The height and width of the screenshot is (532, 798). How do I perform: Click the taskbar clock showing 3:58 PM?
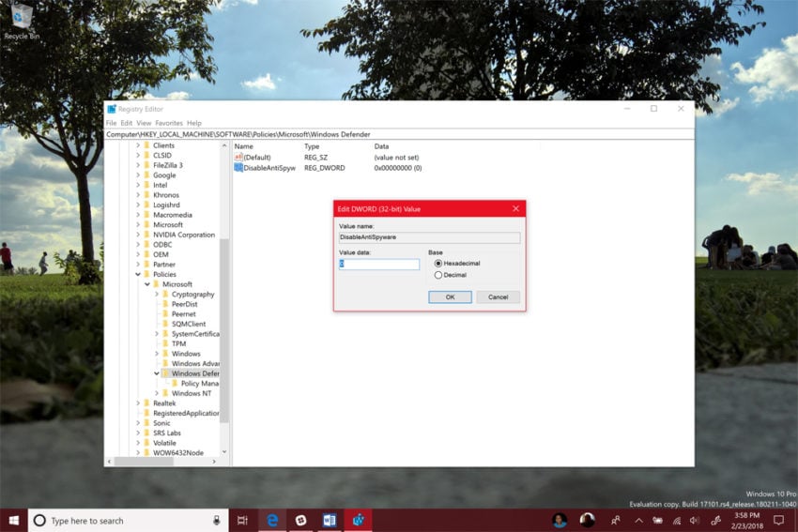(746, 521)
